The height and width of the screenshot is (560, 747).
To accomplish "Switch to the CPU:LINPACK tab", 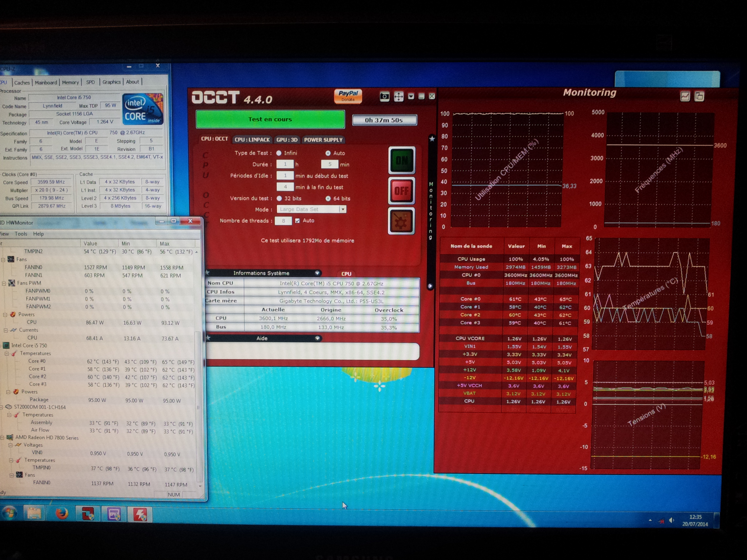I will pyautogui.click(x=252, y=140).
